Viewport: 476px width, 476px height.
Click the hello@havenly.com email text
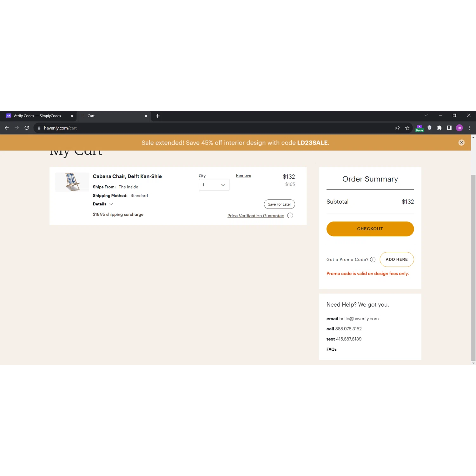pos(359,319)
